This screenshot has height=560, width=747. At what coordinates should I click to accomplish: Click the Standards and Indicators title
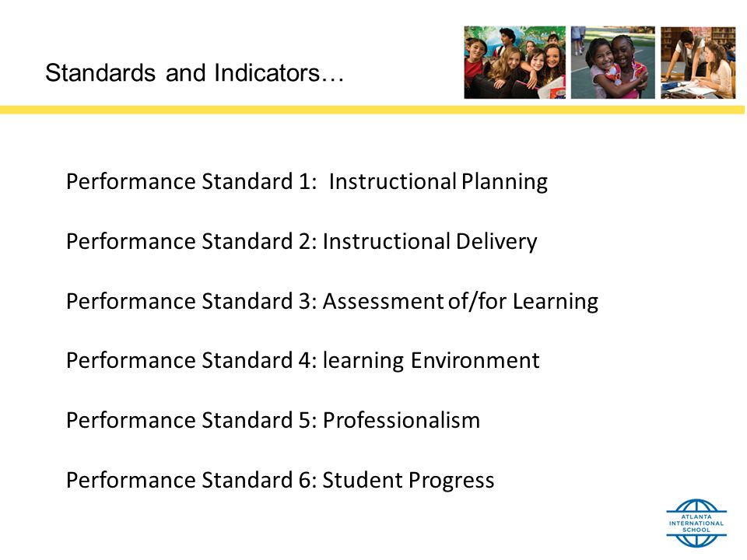195,73
